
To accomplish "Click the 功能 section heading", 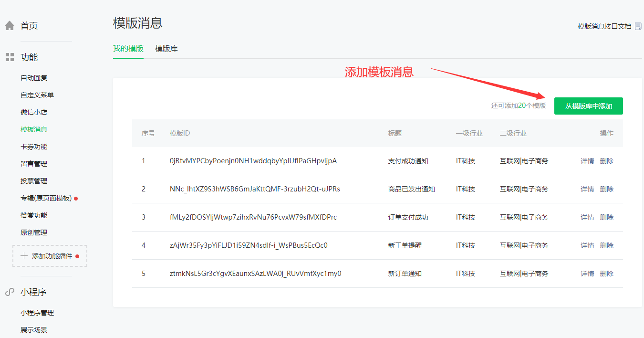I will point(29,57).
